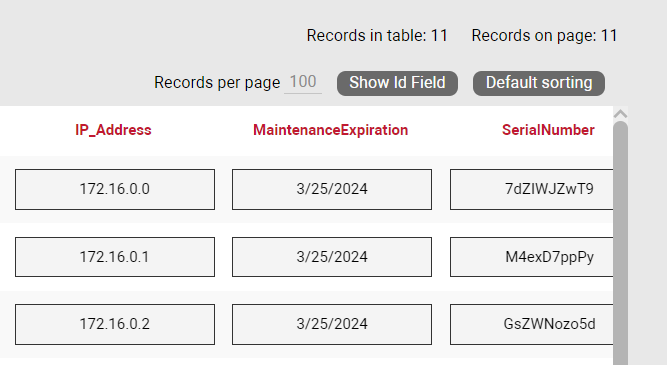Click the scrollbar up arrow
Screen dimensions: 667x365
click(x=620, y=114)
